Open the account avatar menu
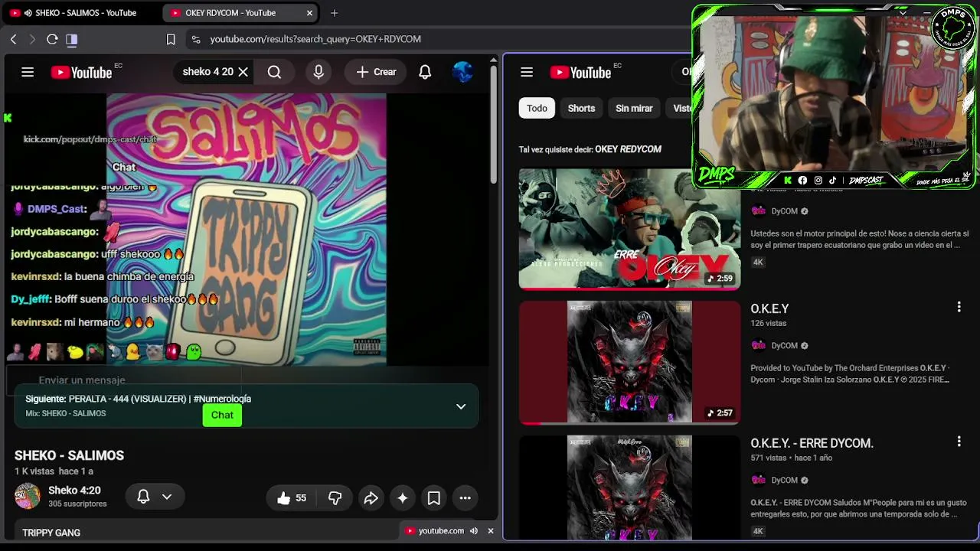 point(462,72)
